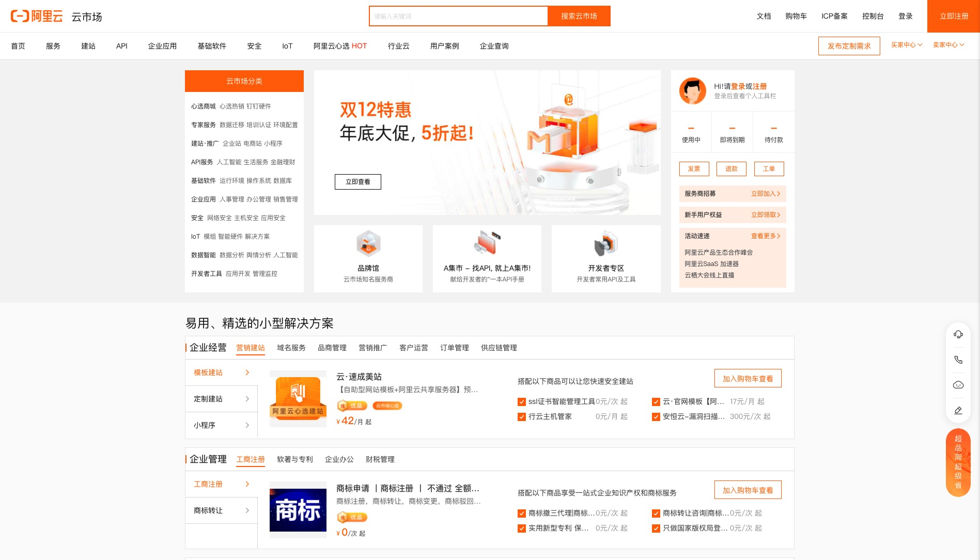
Task: Click the 发票 button
Action: coord(694,169)
